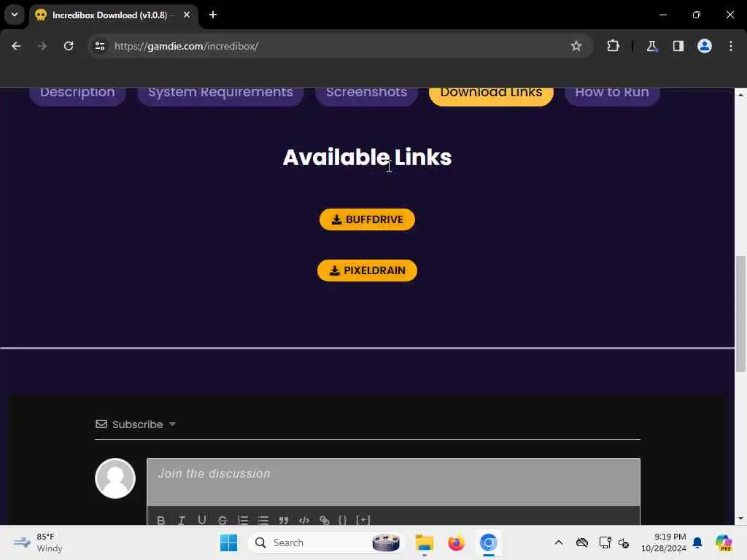Click the commenter avatar image

coord(115,478)
